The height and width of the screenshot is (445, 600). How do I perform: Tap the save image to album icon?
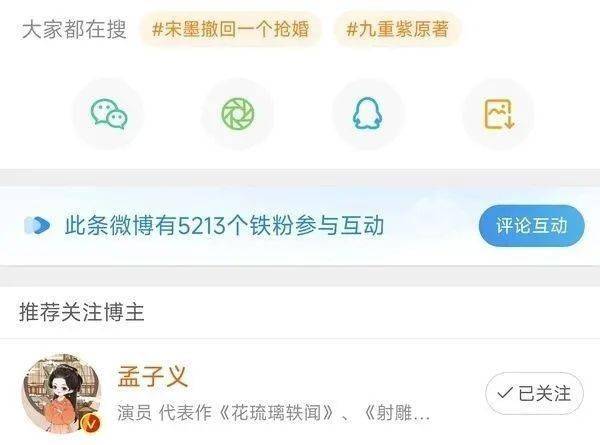[499, 114]
